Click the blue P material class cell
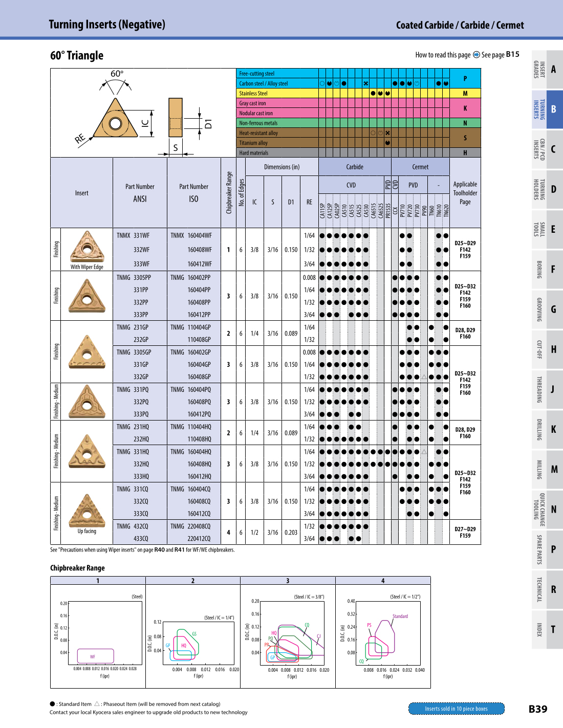 465,79
